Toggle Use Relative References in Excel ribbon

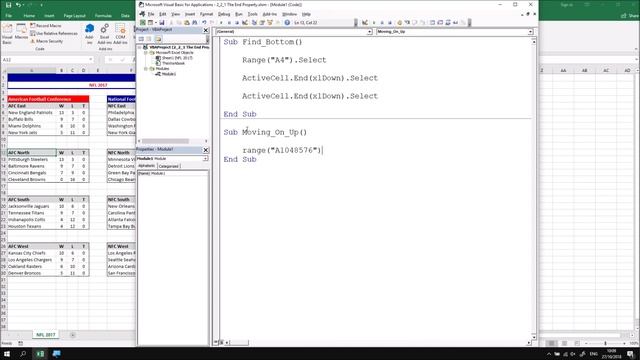54,33
